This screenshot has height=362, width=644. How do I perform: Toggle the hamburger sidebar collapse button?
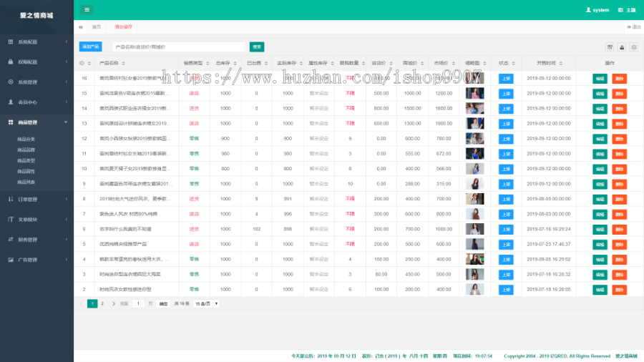click(x=87, y=10)
